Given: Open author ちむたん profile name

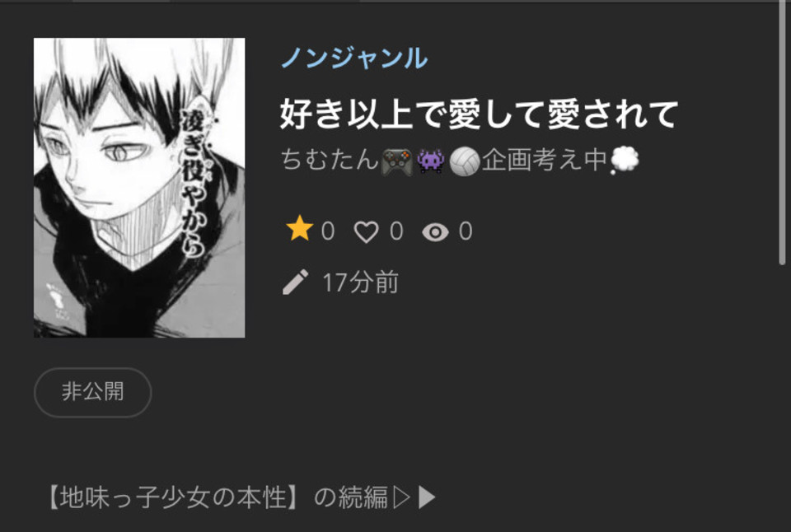Looking at the screenshot, I should point(330,160).
